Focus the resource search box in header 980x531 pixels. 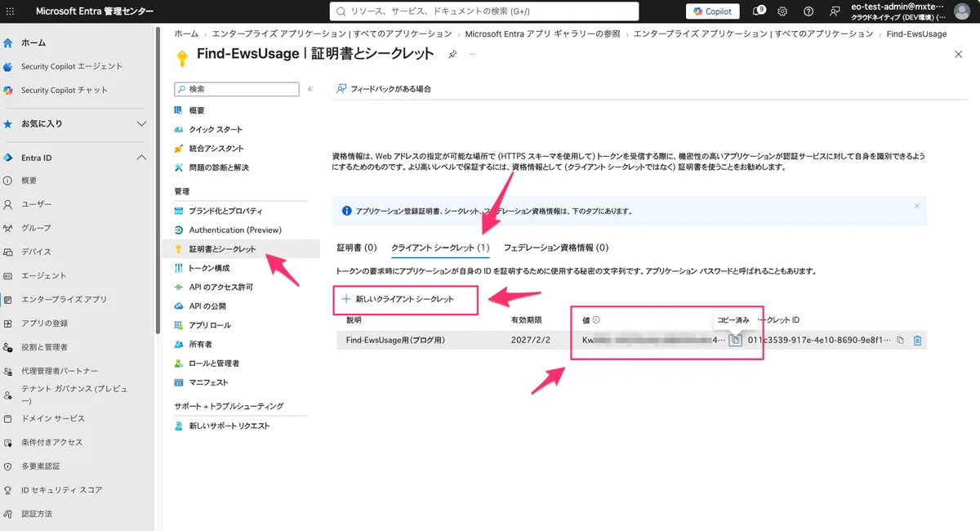(484, 11)
